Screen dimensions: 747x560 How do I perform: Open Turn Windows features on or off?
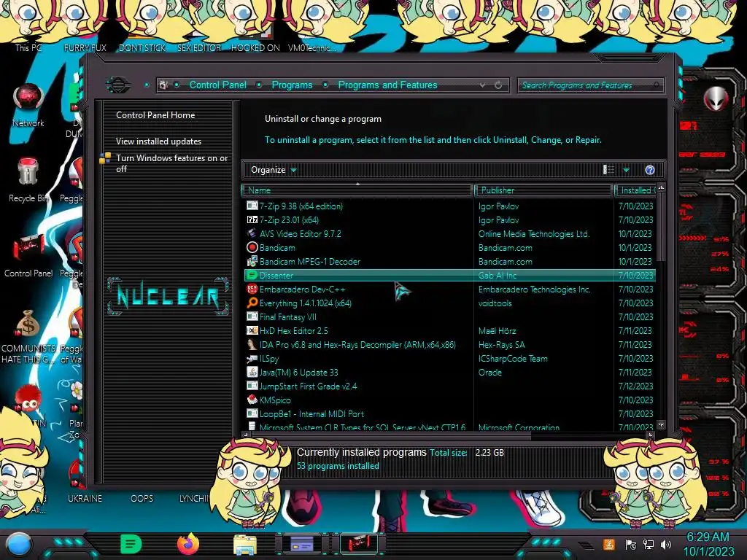coord(171,163)
